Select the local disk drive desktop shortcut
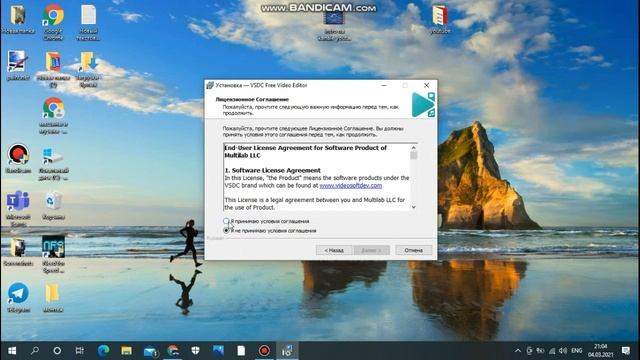Screen dimensions: 640x360 53,163
